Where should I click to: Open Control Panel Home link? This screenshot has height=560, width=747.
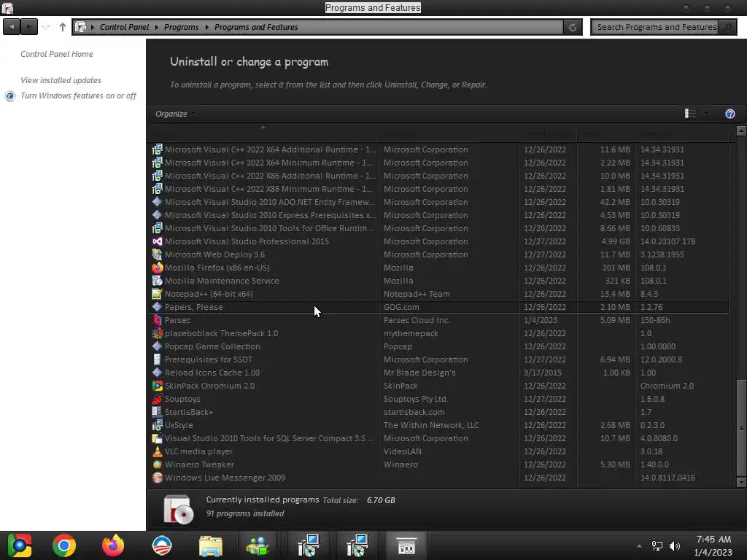[57, 54]
